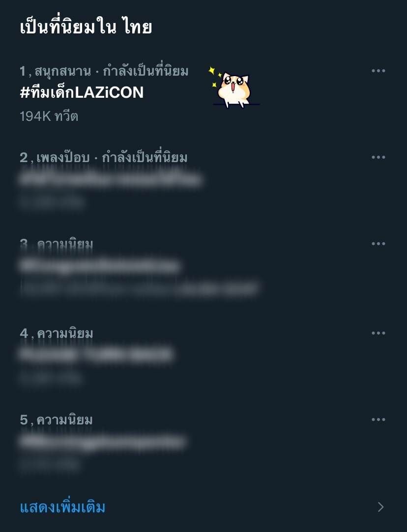The height and width of the screenshot is (532, 407).
Task: Open the blurred trend under เพลงป๊อบ category
Action: click(111, 179)
